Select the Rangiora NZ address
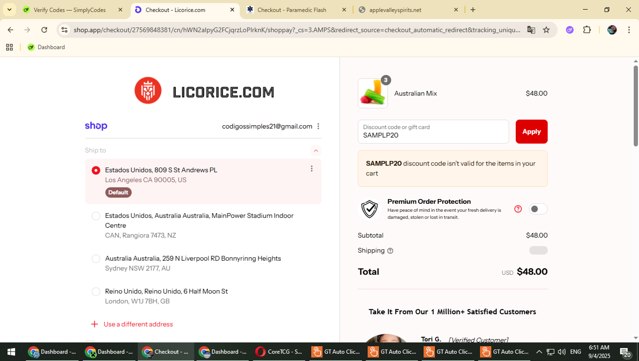 click(96, 216)
